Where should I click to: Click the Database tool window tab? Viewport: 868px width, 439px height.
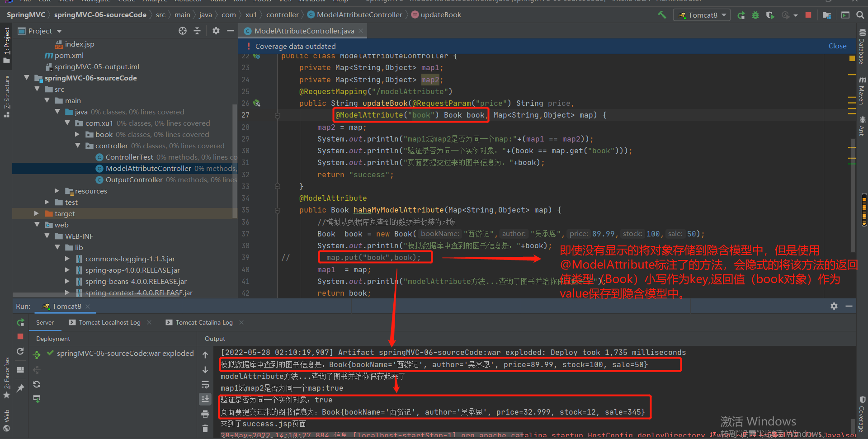(x=862, y=47)
